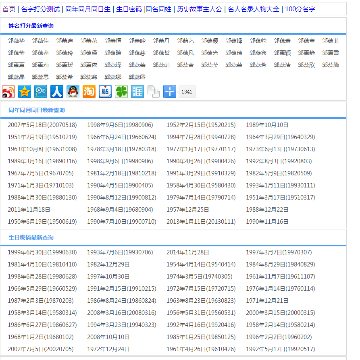Open more share options plus icon
The height and width of the screenshot is (360, 360).
pyautogui.click(x=169, y=91)
